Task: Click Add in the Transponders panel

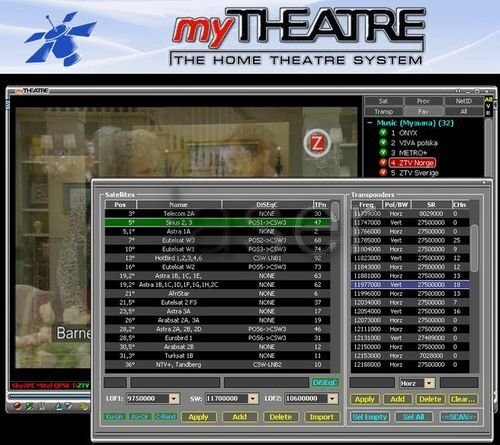Action: (x=397, y=399)
